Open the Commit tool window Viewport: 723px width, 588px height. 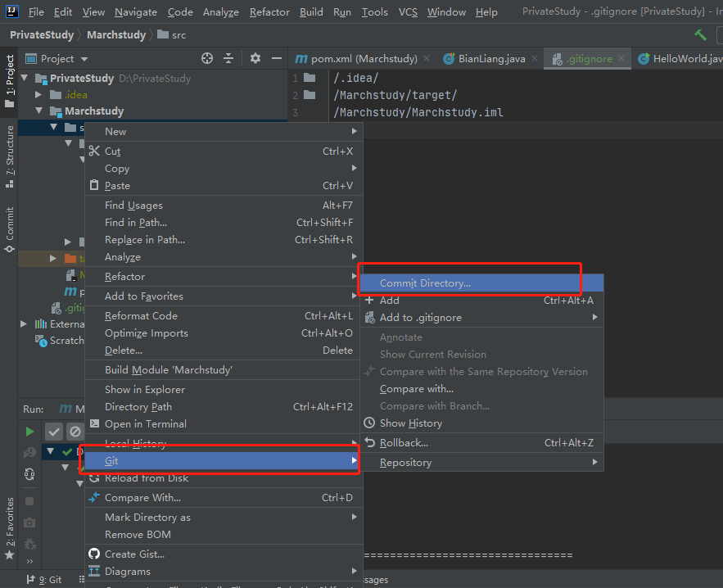tap(10, 229)
